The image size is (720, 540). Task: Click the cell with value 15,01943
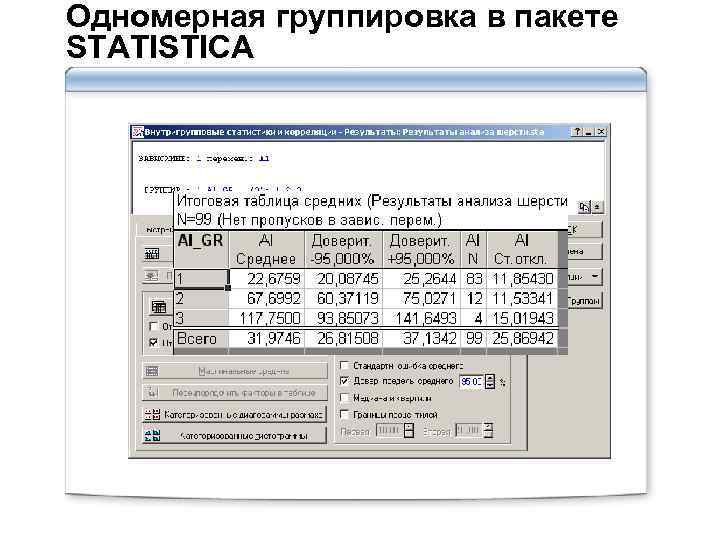click(x=522, y=318)
